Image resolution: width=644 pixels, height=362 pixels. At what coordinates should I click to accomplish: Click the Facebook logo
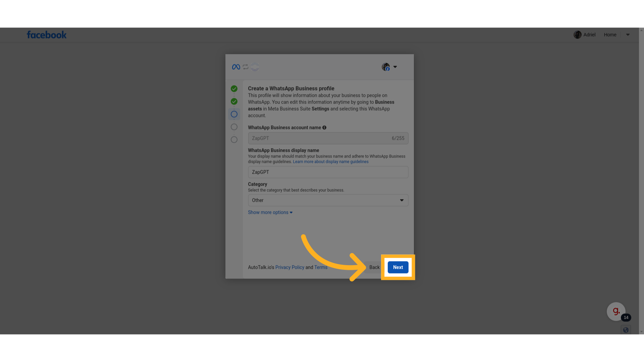point(47,35)
